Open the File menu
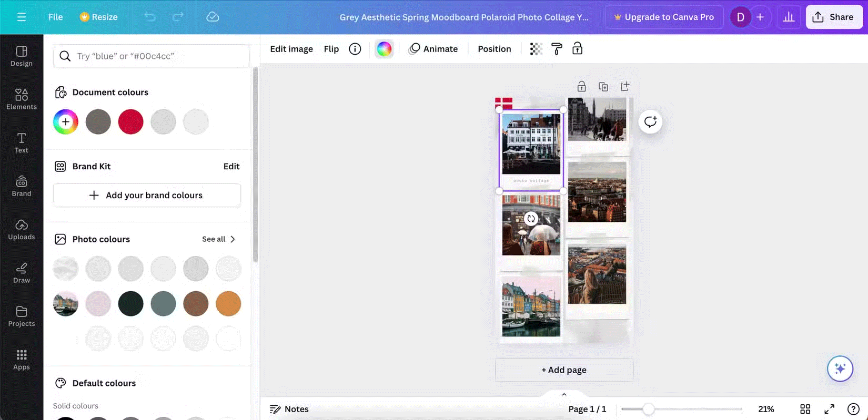868x420 pixels. [x=55, y=17]
